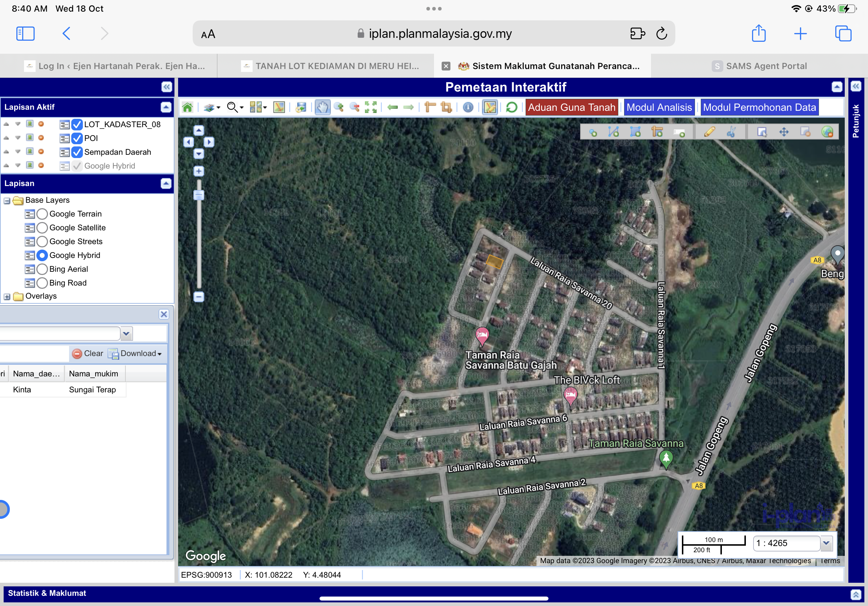Select Google Satellite base layer
868x606 pixels.
click(x=42, y=228)
